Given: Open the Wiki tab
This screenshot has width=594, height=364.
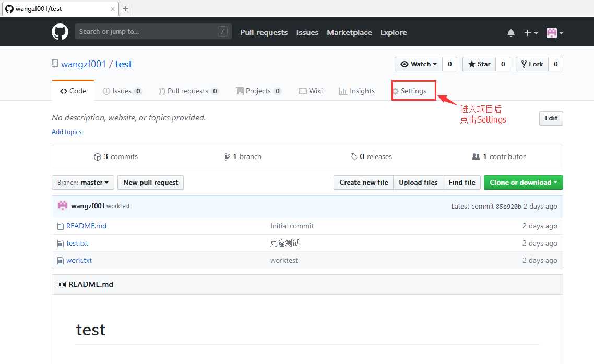Looking at the screenshot, I should pyautogui.click(x=311, y=91).
